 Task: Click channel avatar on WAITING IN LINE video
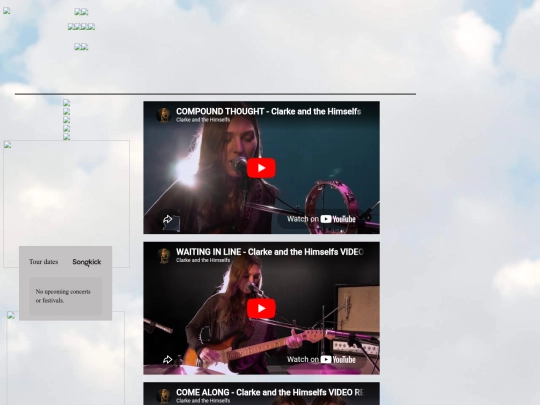click(x=164, y=256)
